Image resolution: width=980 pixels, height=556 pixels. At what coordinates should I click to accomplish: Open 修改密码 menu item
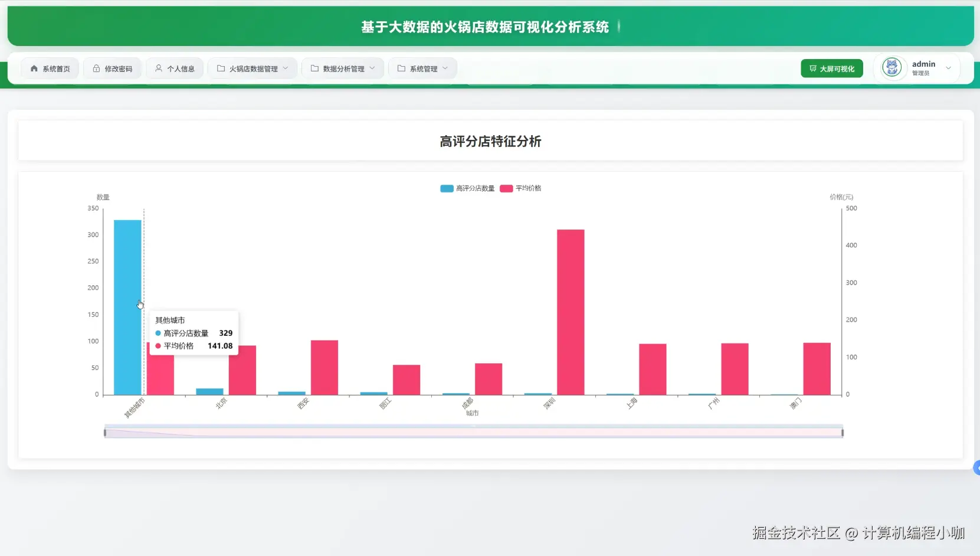point(112,68)
